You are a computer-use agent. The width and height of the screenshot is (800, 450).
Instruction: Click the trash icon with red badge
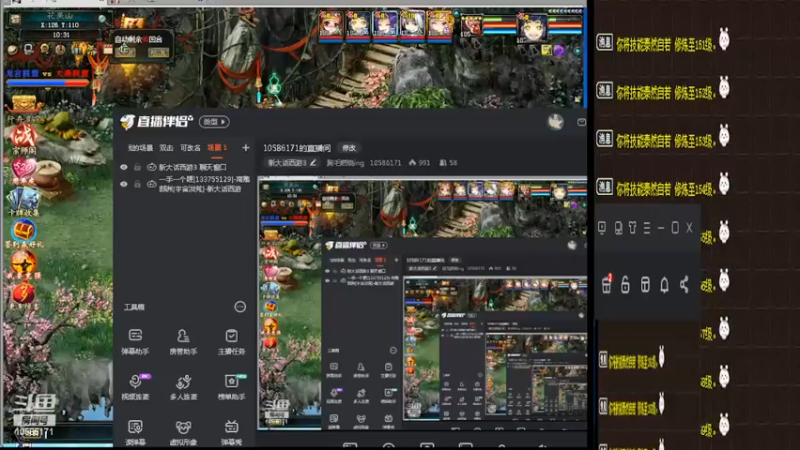[x=606, y=284]
